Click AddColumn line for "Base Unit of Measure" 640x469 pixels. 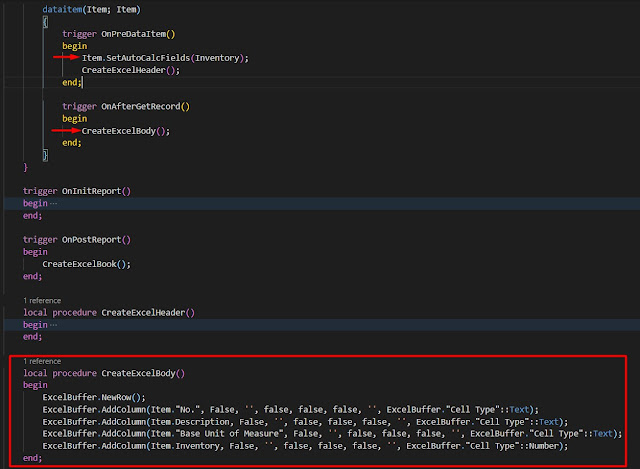coord(332,433)
